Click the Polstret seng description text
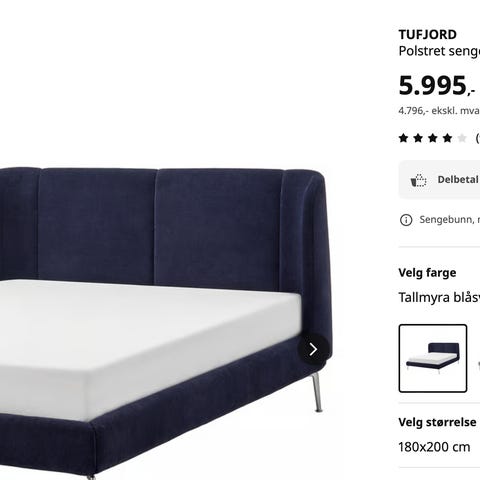Image resolution: width=480 pixels, height=480 pixels. 439,51
